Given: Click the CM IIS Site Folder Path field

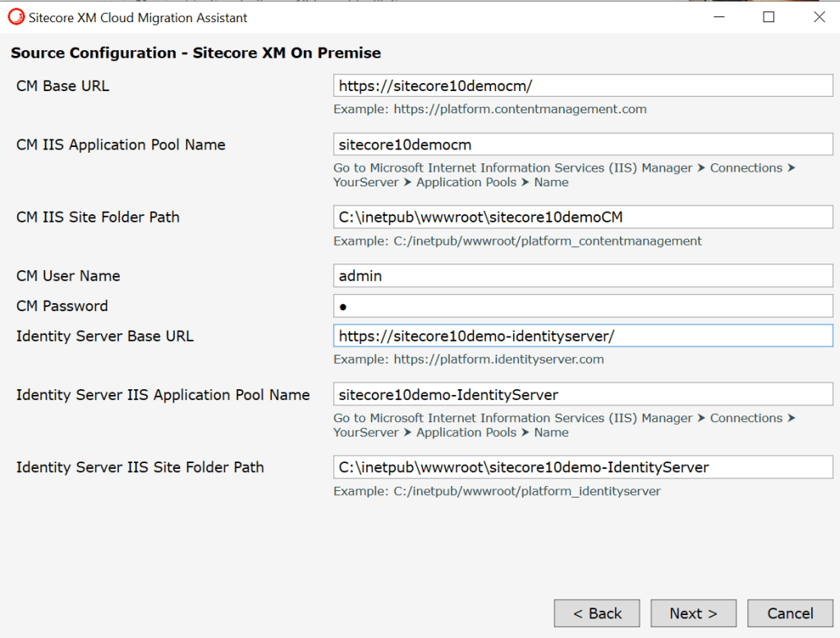Looking at the screenshot, I should point(582,217).
